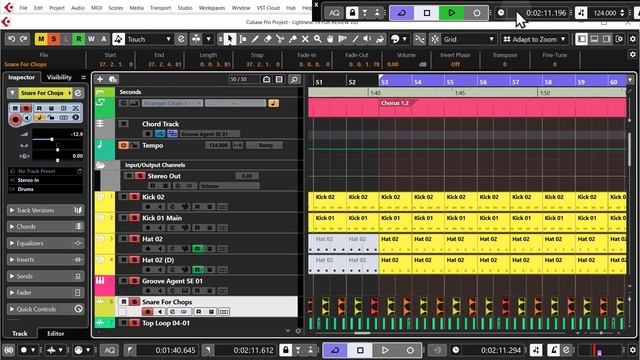Adjust the inspector volume slider at -12.9
Screen dimensions: 640x360
51,139
